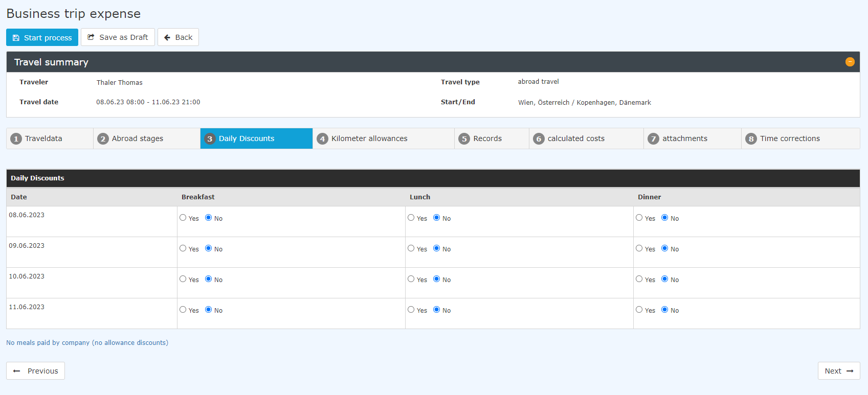Proceed with the Next button
868x395 pixels.
839,371
